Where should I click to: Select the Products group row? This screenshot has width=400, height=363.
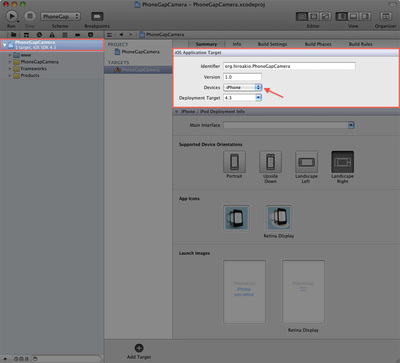tap(52, 75)
